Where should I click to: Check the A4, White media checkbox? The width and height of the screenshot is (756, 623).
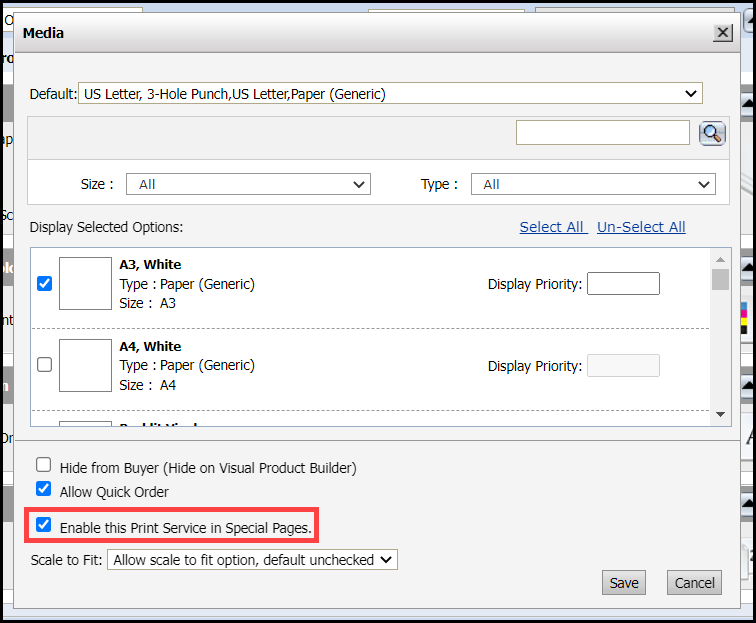[x=44, y=365]
